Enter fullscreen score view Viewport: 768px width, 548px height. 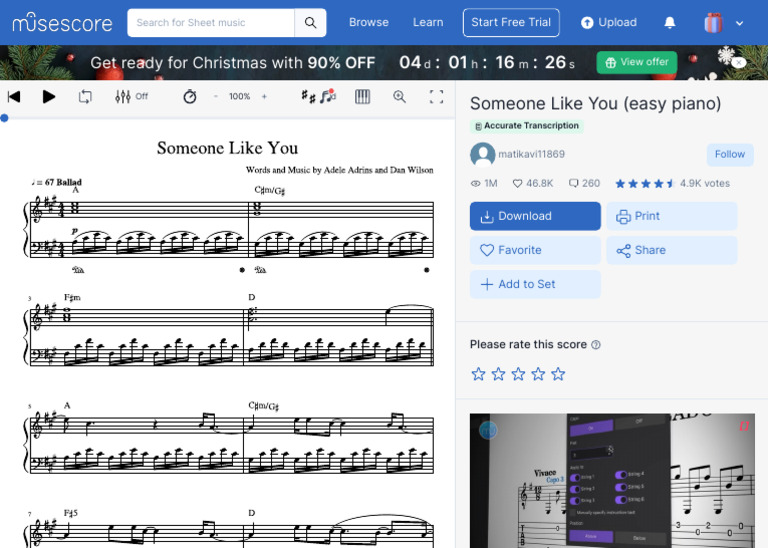(436, 96)
